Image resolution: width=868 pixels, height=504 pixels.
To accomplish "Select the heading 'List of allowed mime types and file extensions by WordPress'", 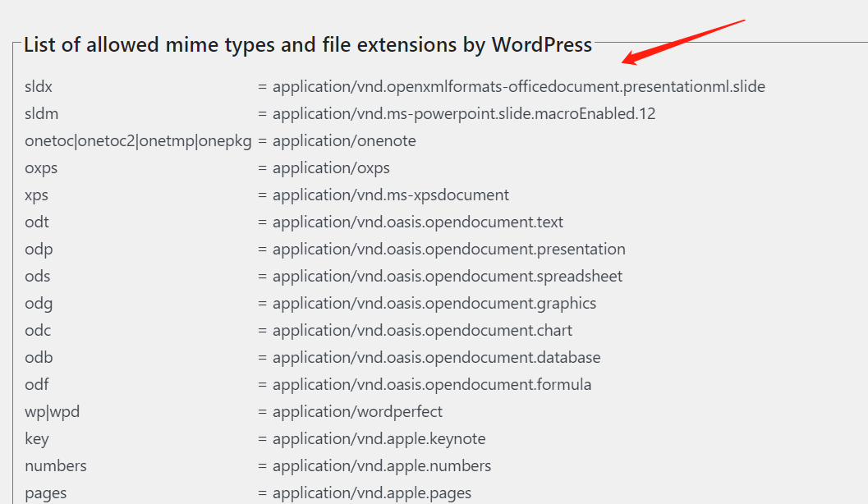I will [x=308, y=45].
